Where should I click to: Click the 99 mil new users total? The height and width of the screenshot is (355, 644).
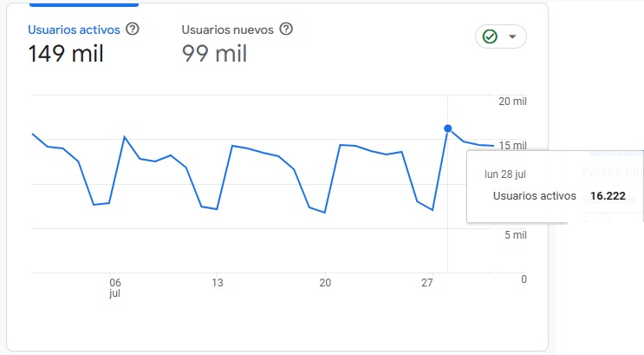pyautogui.click(x=214, y=54)
